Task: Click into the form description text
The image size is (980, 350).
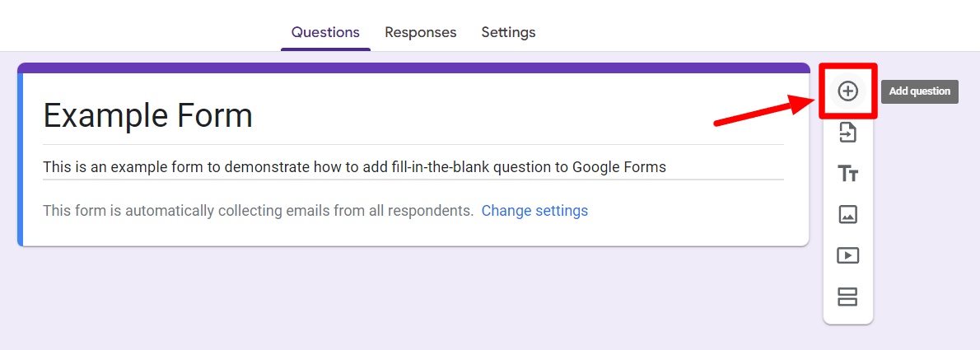Action: pos(354,167)
